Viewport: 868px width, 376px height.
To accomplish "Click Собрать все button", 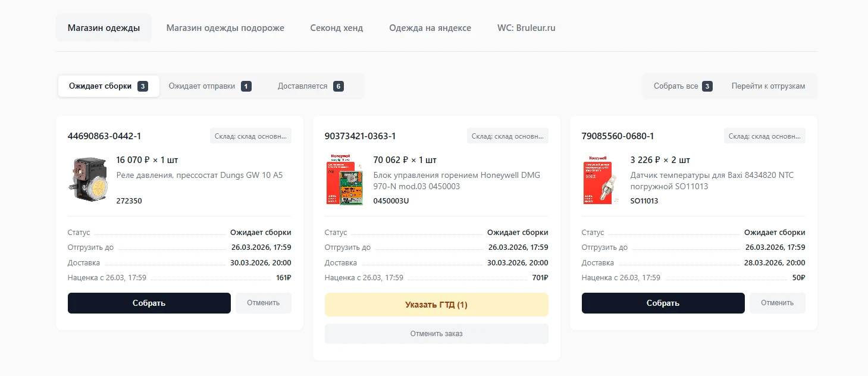I will [683, 86].
